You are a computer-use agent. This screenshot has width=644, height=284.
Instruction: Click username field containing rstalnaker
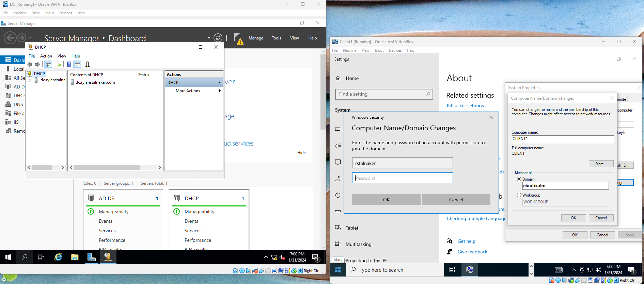(x=402, y=163)
